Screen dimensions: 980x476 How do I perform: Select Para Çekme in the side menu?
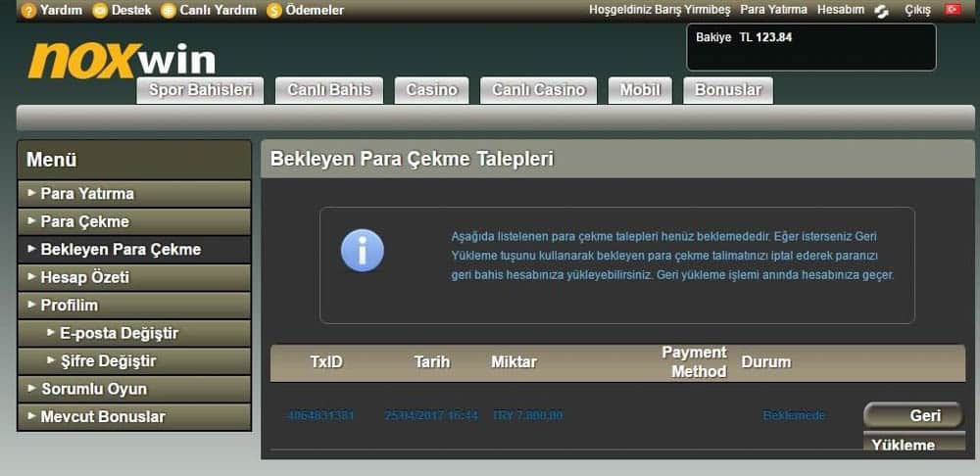pyautogui.click(x=134, y=221)
